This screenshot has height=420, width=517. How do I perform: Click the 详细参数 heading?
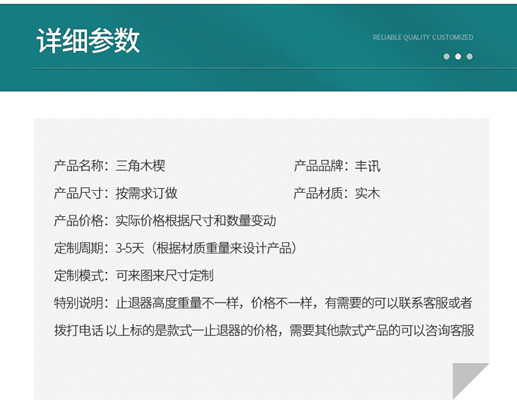(x=88, y=41)
